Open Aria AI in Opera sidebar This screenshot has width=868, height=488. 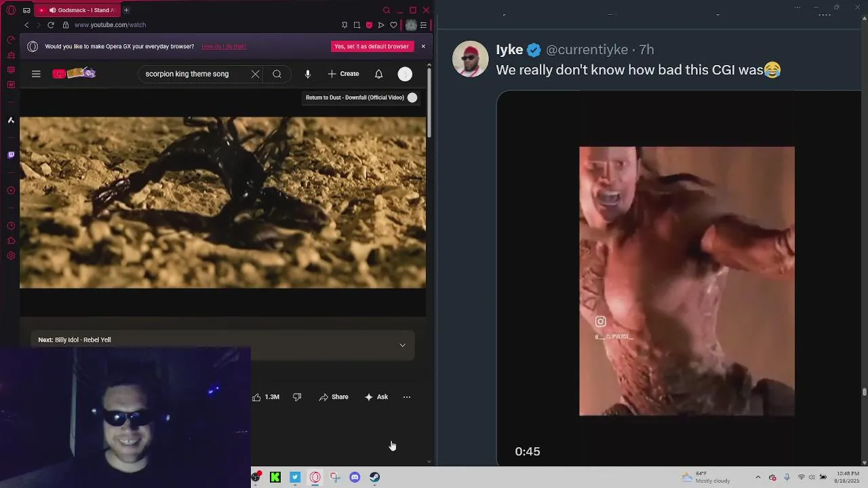[11, 120]
